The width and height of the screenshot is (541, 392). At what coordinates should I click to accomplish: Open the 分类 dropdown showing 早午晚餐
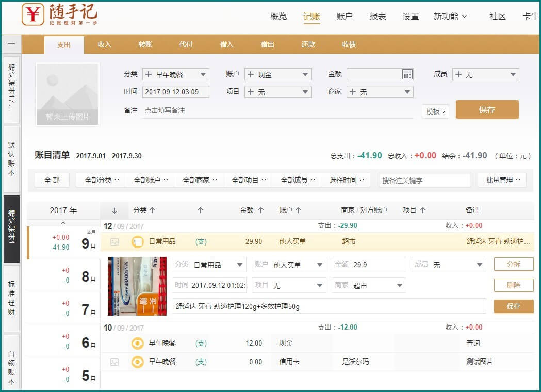(176, 74)
